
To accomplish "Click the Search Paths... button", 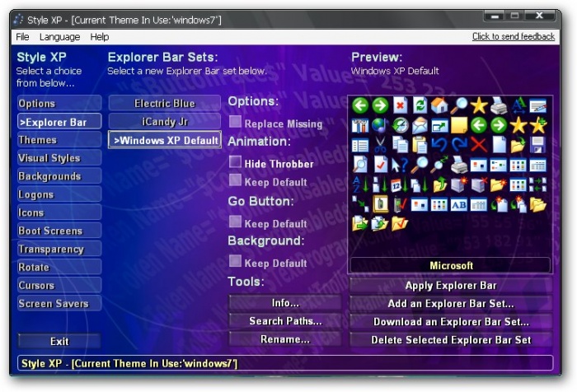I will click(x=285, y=321).
